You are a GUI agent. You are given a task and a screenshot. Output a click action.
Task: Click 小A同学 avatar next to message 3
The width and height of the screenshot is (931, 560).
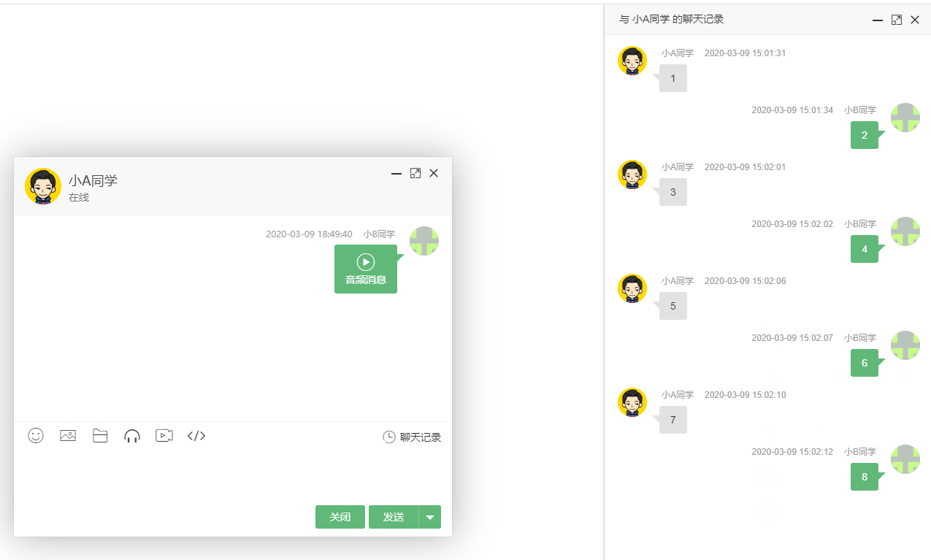pyautogui.click(x=632, y=174)
